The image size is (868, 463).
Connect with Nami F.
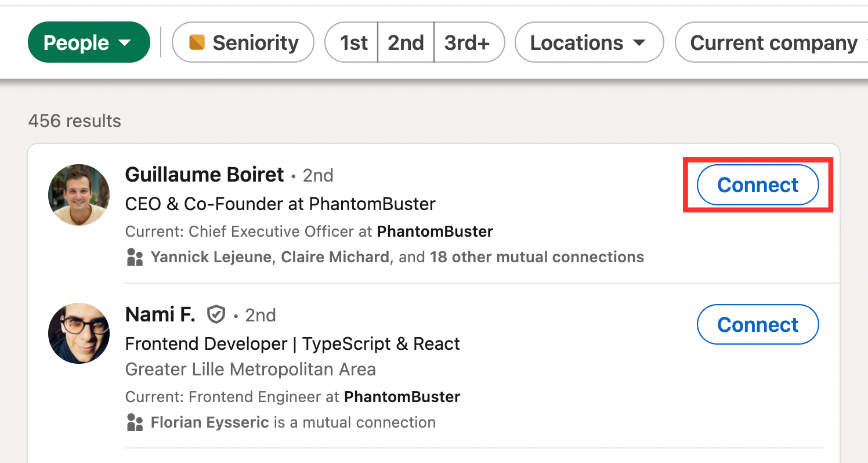click(758, 324)
